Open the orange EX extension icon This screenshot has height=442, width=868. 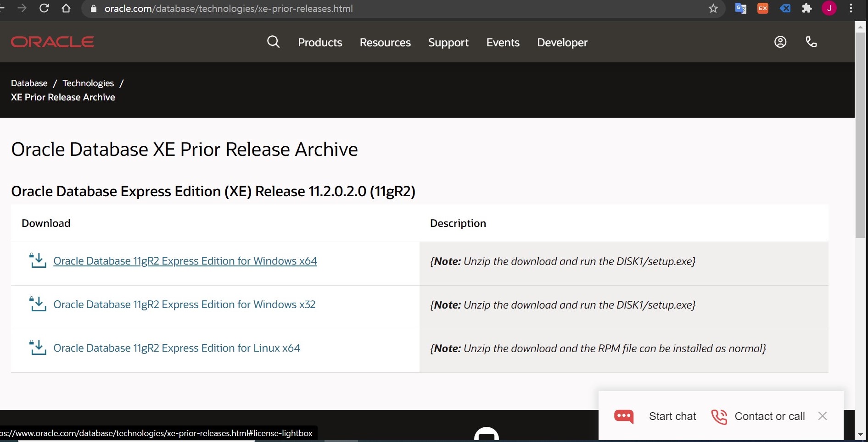pyautogui.click(x=763, y=8)
